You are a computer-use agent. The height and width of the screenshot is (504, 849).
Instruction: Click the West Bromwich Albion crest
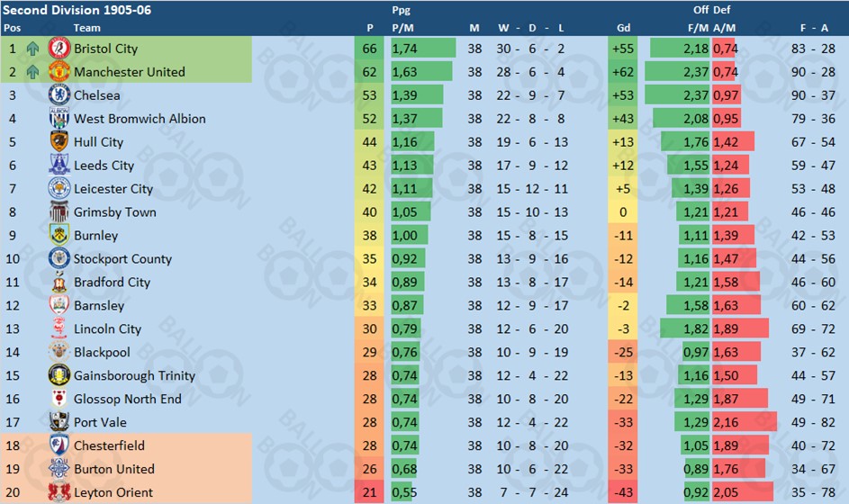(x=59, y=118)
